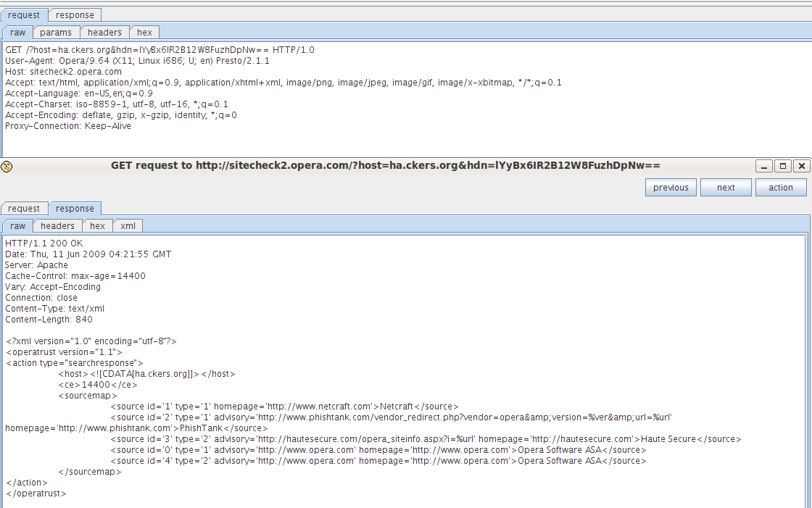Click the Haute Secure source id='3' line

coord(426,438)
